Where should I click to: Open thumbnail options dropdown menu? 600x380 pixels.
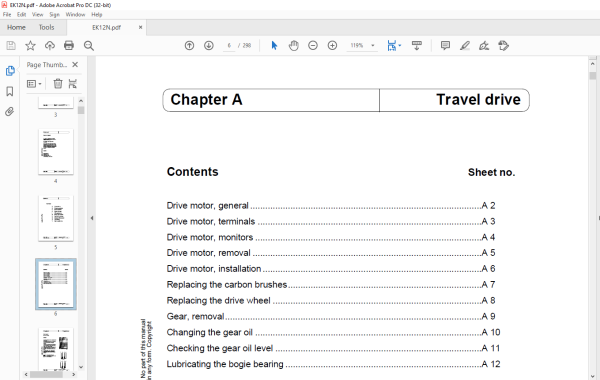coord(34,83)
